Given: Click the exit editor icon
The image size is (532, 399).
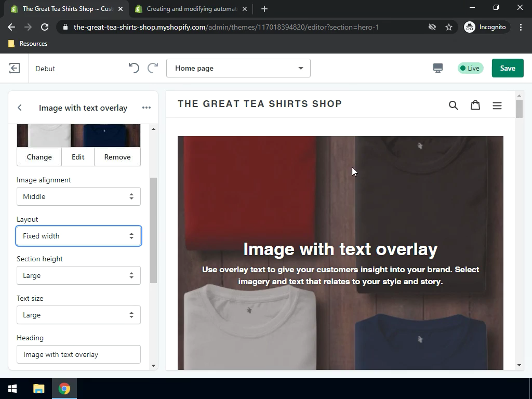Looking at the screenshot, I should coord(15,68).
